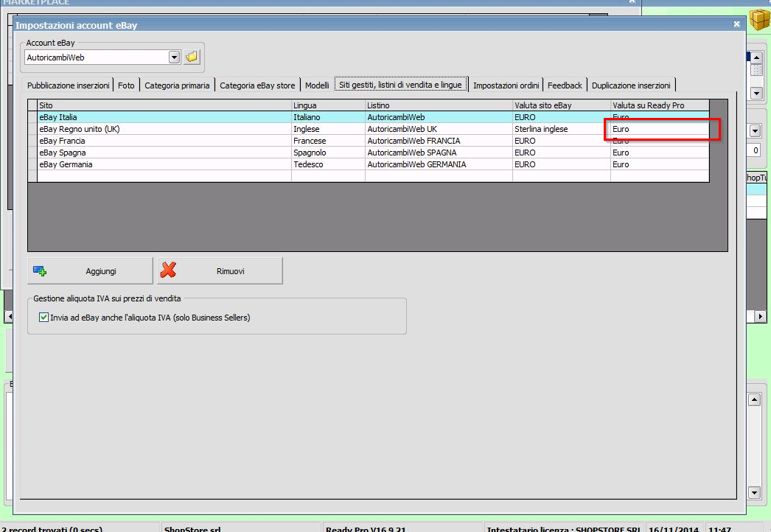Switch to the Foto tab
The width and height of the screenshot is (771, 532).
126,85
